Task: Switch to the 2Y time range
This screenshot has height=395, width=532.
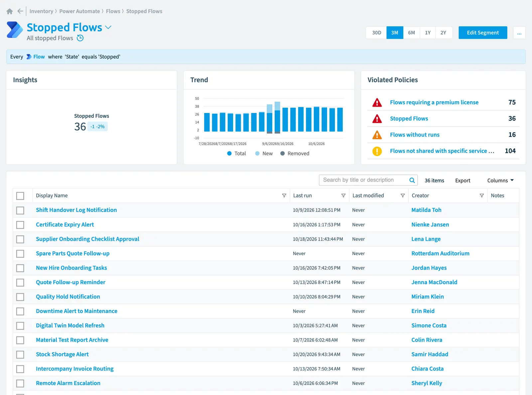Action: point(444,33)
